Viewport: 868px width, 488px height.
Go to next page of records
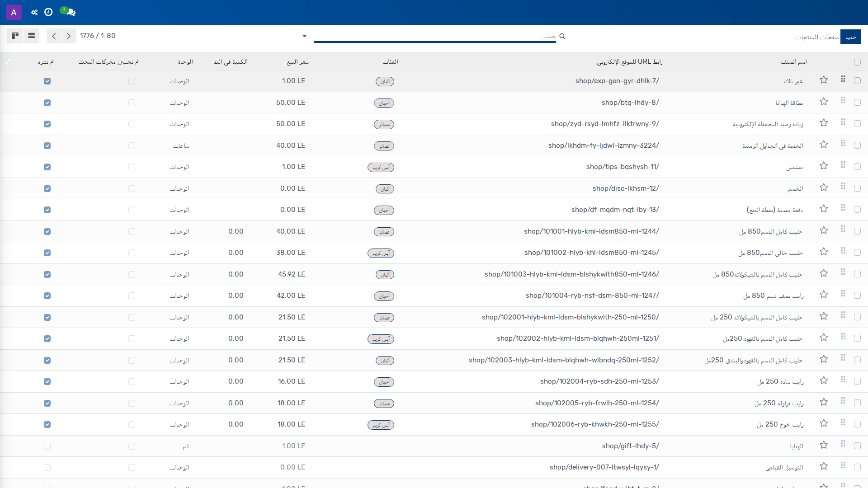[69, 36]
